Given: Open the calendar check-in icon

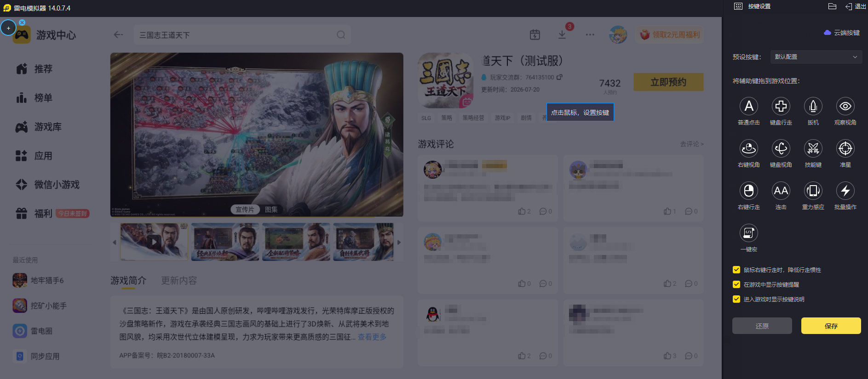Looking at the screenshot, I should (535, 34).
